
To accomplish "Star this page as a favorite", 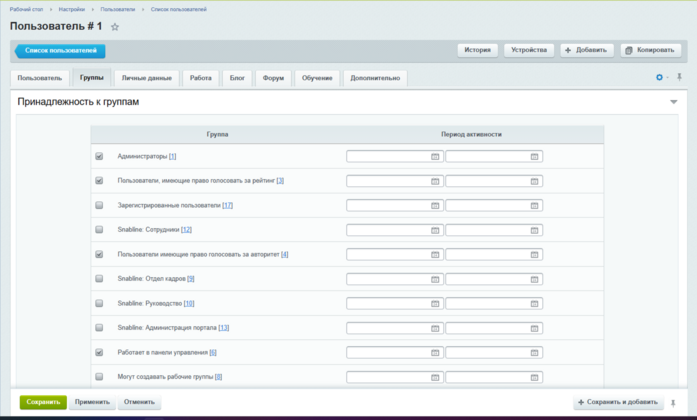I will point(115,27).
